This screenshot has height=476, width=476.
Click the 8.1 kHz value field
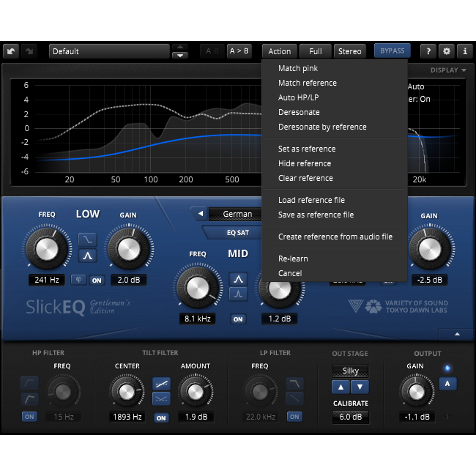point(198,319)
